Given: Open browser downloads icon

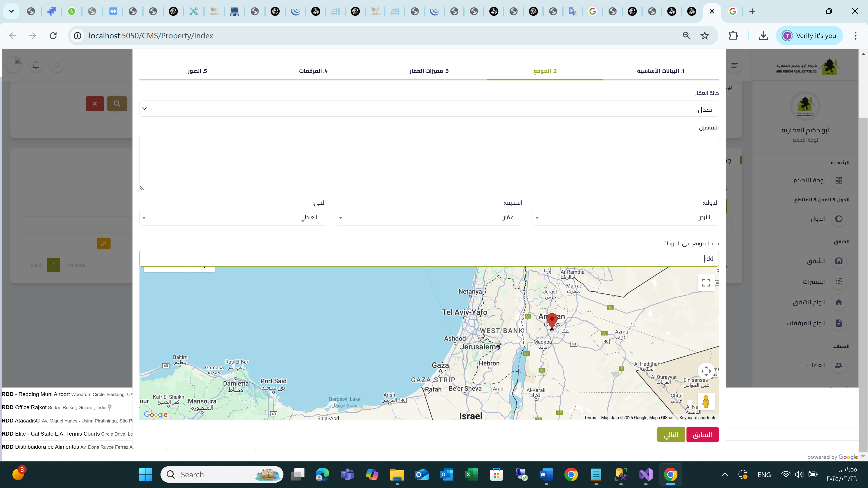Looking at the screenshot, I should pyautogui.click(x=764, y=36).
